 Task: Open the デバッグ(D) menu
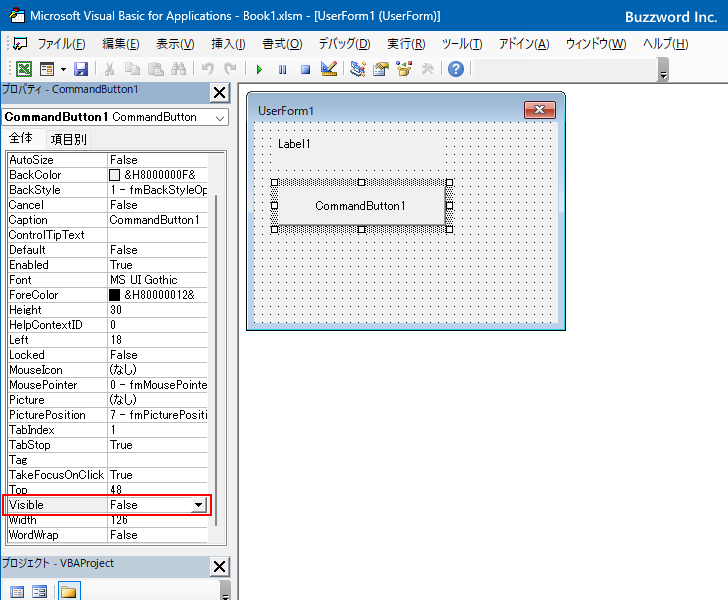pos(344,44)
